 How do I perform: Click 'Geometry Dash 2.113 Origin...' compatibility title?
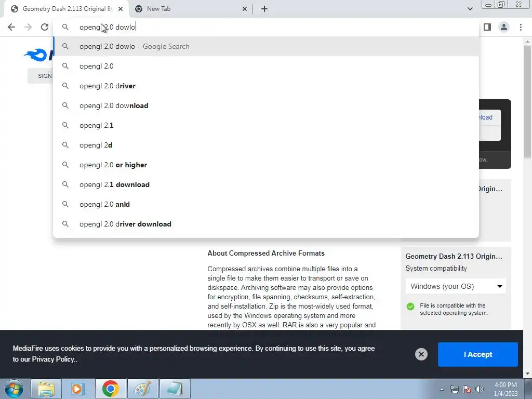pos(454,256)
